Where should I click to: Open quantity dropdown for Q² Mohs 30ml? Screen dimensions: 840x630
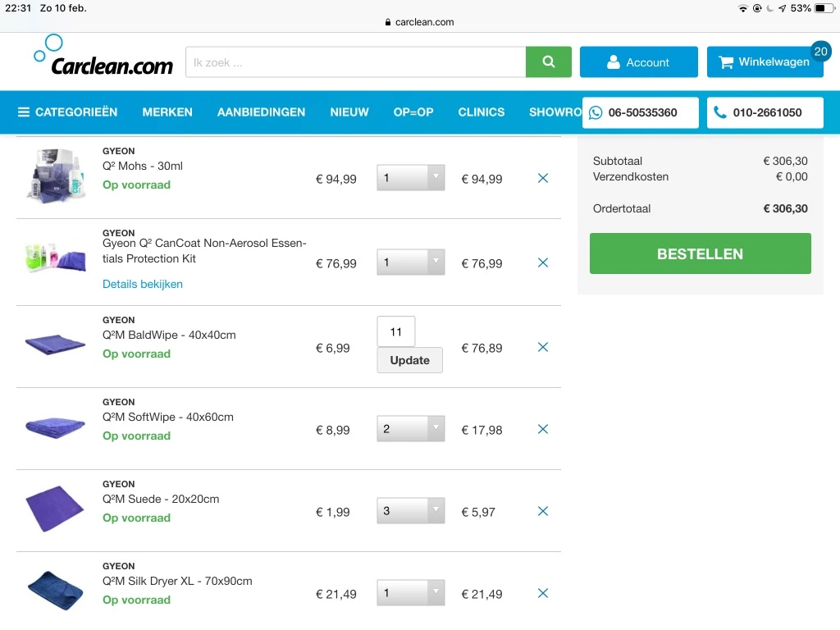pyautogui.click(x=411, y=178)
